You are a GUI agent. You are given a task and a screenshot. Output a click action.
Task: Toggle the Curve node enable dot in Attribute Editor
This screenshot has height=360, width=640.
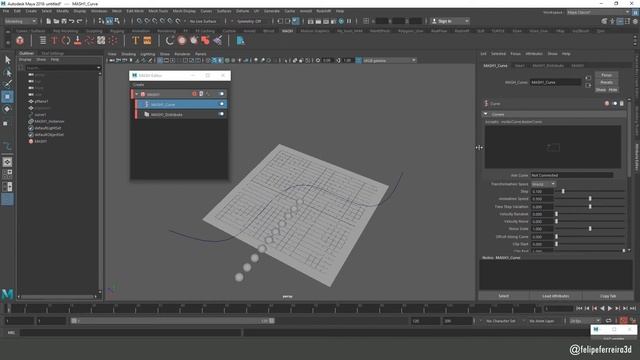615,104
